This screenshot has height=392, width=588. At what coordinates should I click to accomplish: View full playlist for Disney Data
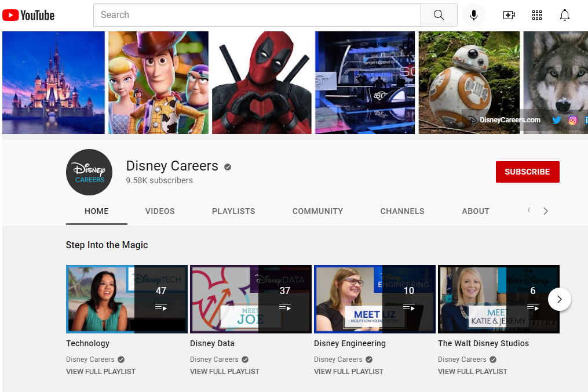click(225, 371)
